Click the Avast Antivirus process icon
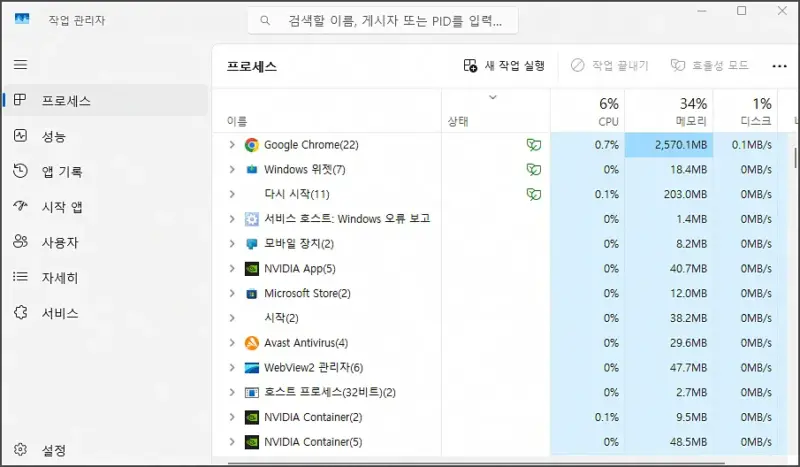The width and height of the screenshot is (800, 467). (x=252, y=343)
